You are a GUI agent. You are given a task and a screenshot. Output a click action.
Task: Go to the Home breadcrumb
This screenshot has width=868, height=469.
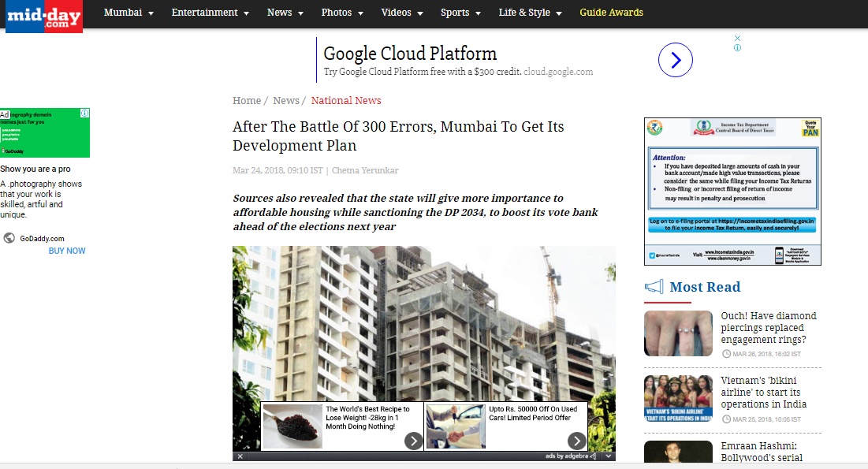(x=247, y=100)
